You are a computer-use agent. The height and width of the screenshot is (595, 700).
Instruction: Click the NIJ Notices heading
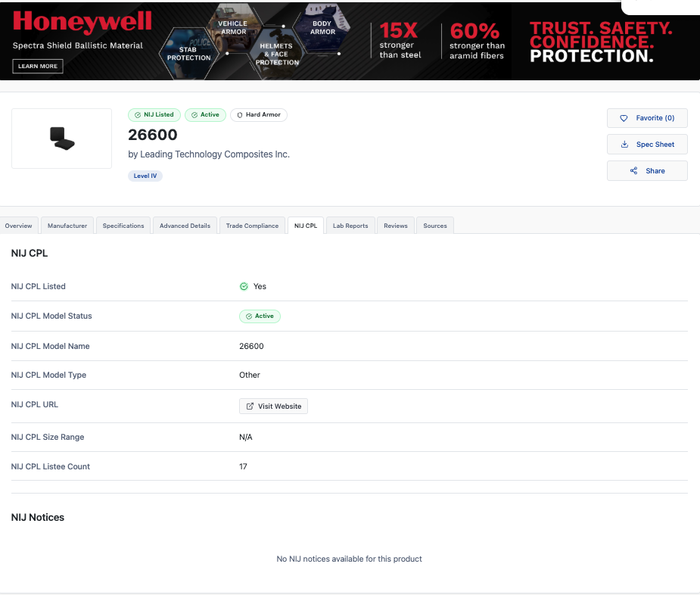[x=38, y=517]
